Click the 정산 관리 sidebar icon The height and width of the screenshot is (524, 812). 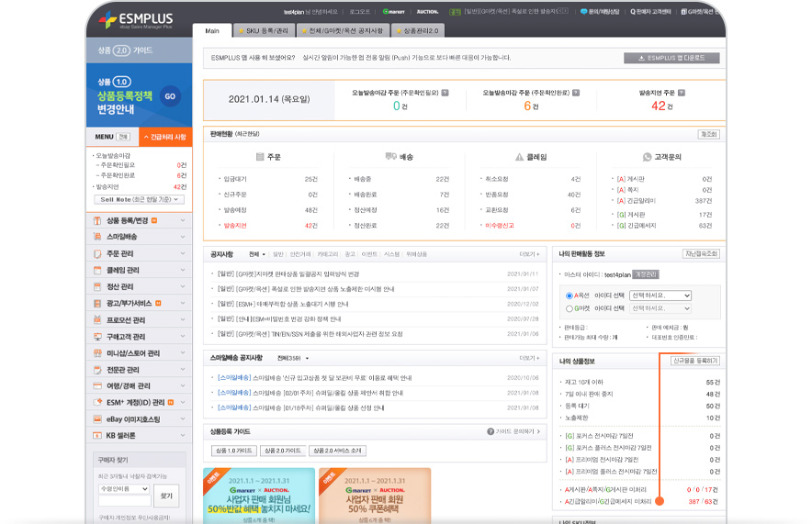point(96,287)
